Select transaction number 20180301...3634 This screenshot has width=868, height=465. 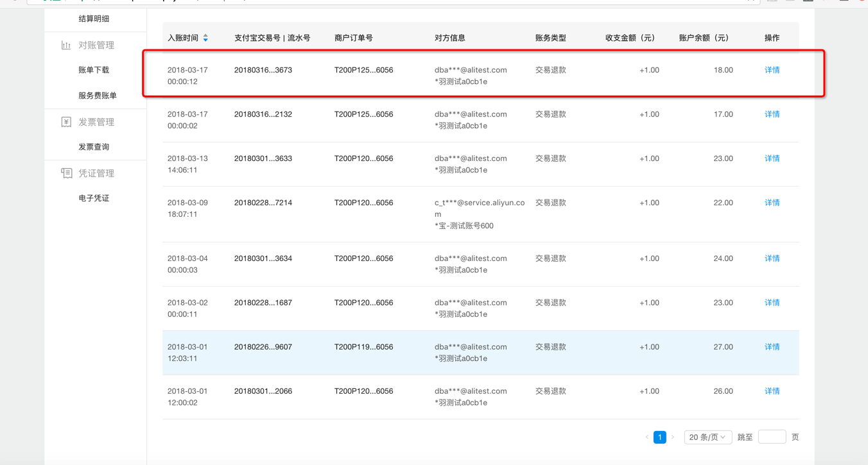point(263,258)
